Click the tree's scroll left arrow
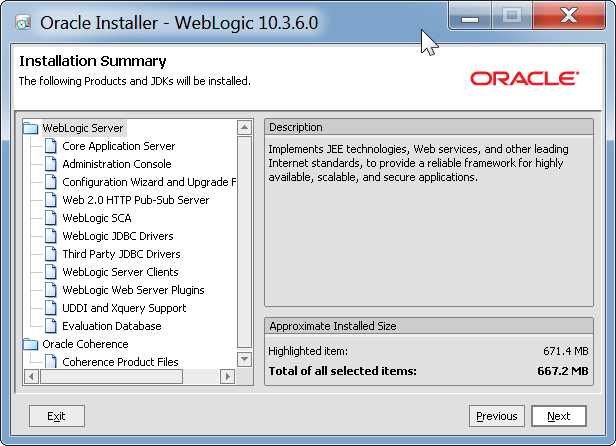 (31, 376)
